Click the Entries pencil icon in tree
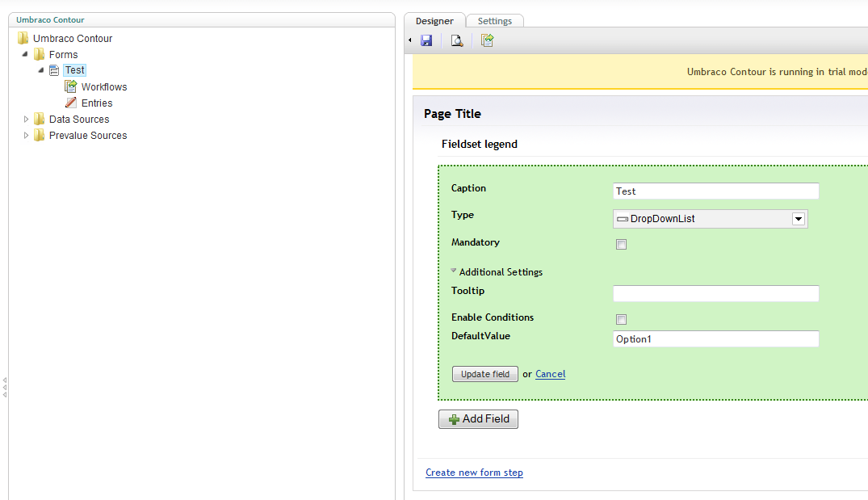 click(71, 103)
